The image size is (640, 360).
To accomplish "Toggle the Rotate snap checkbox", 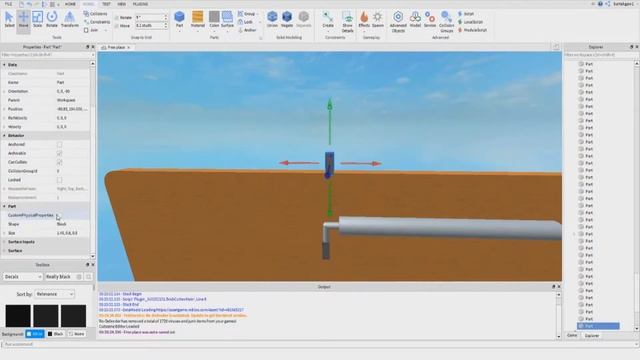I will point(117,18).
